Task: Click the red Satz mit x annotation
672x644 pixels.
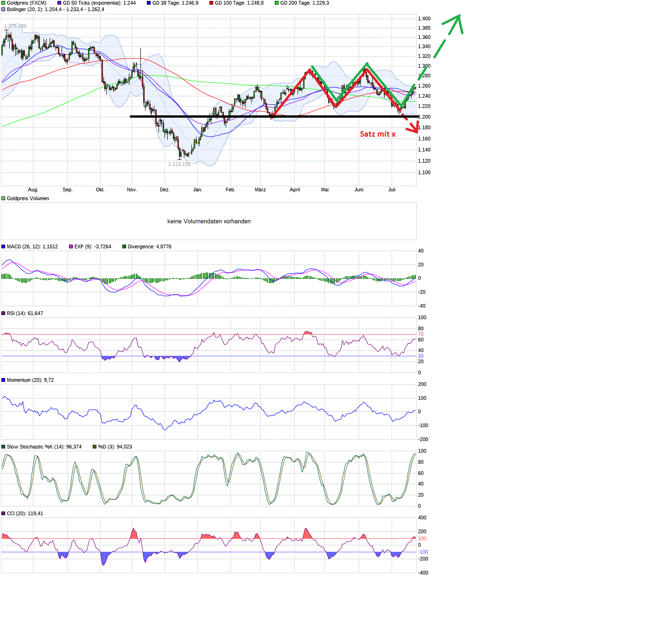Action: [x=378, y=134]
